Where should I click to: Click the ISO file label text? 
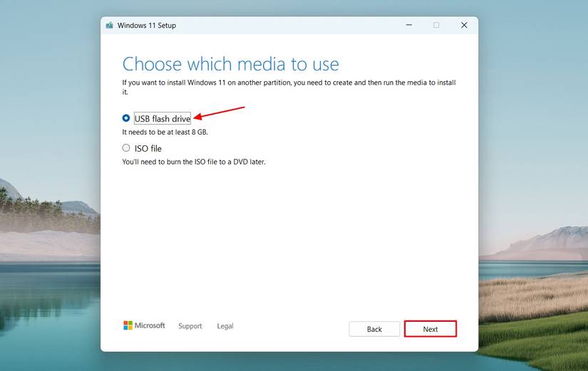[148, 148]
